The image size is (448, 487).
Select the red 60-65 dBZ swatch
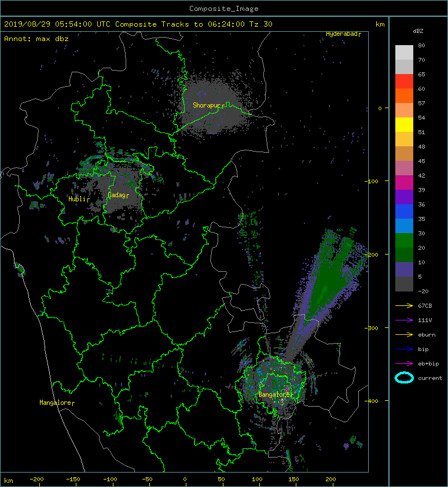(x=404, y=82)
